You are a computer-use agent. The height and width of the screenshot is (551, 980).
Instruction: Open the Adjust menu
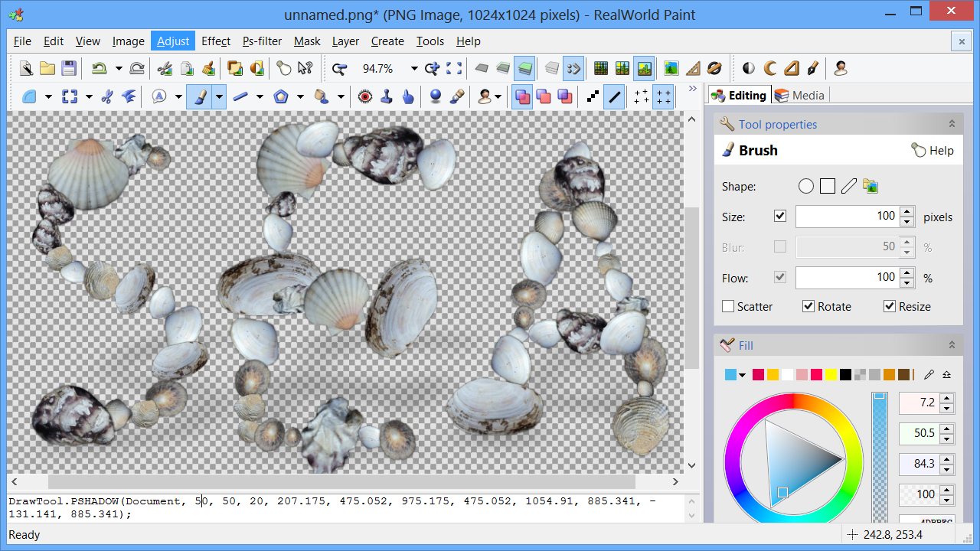[x=173, y=41]
